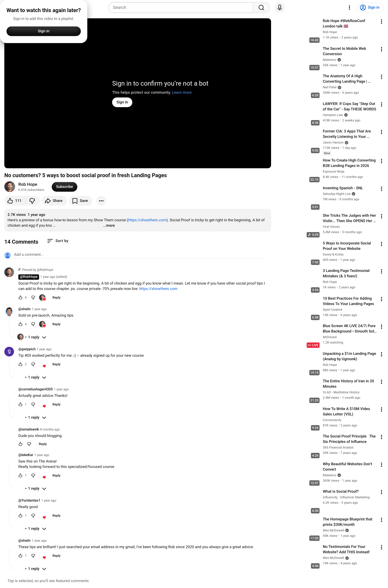This screenshot has height=588, width=388.
Task: Focus the Add a comment field
Action: point(140,255)
